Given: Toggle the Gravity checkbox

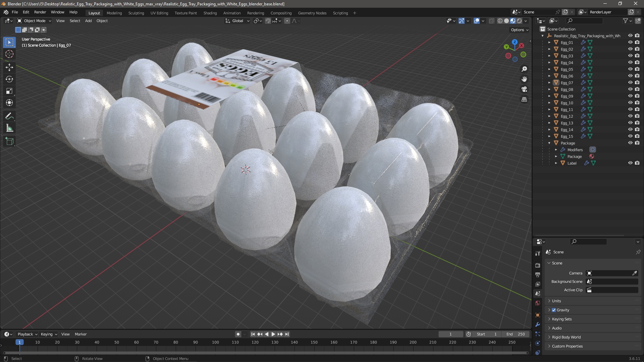Looking at the screenshot, I should click(x=554, y=310).
